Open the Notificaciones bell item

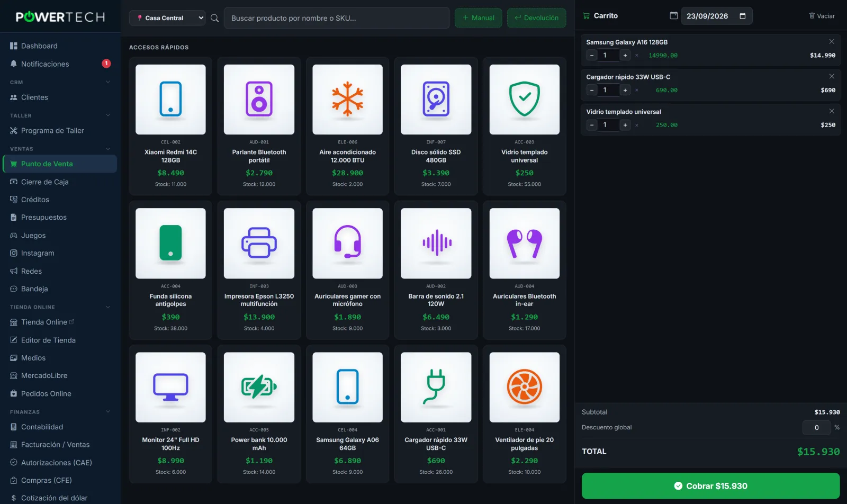point(60,64)
